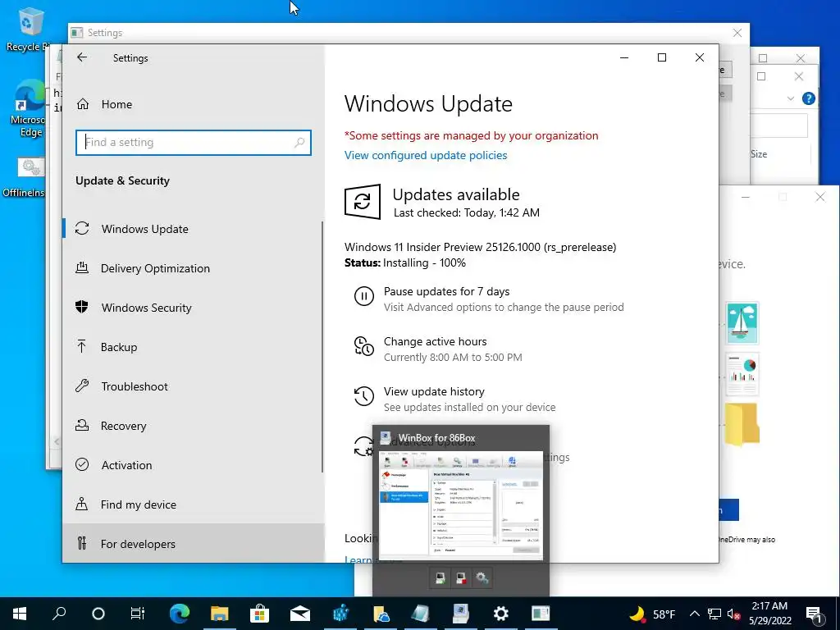Click the WinBox for 86Box preview thumbnail
Image resolution: width=840 pixels, height=630 pixels.
(461, 505)
